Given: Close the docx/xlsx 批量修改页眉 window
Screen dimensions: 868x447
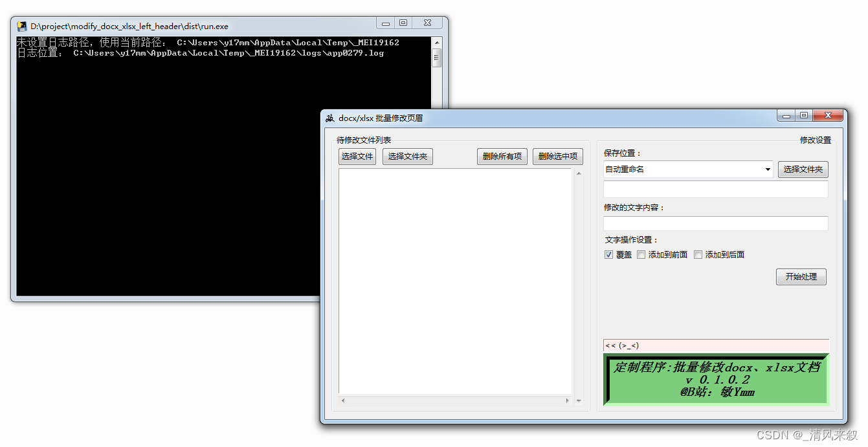Looking at the screenshot, I should (829, 116).
